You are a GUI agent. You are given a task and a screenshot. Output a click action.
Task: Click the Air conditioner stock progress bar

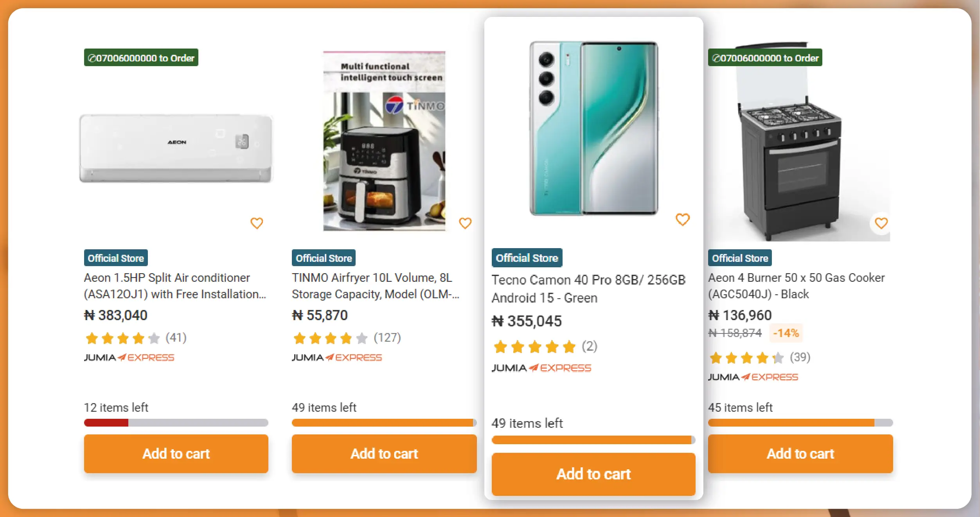[x=176, y=423]
